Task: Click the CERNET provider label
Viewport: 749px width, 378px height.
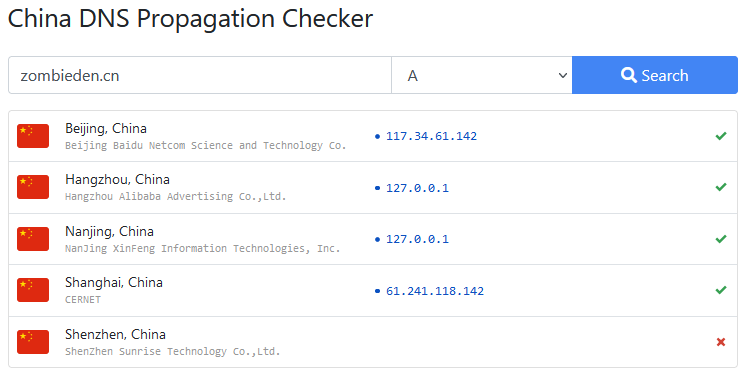Action: 83,300
